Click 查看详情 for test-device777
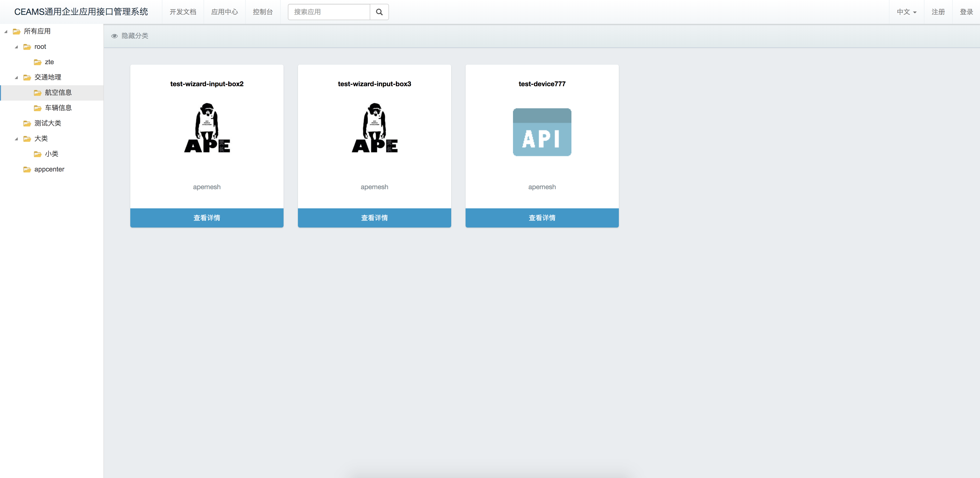Viewport: 980px width, 478px height. pos(542,218)
